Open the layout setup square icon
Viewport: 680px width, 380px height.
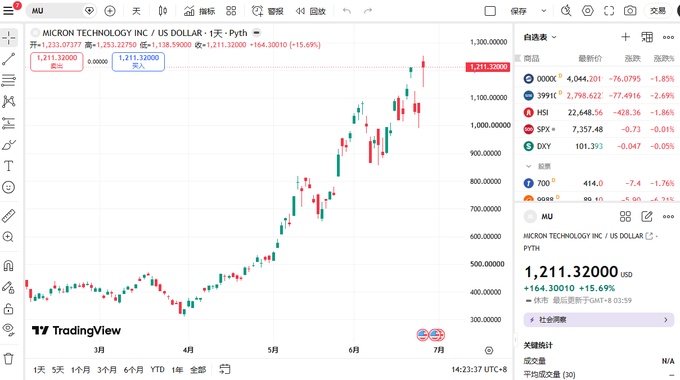point(490,11)
